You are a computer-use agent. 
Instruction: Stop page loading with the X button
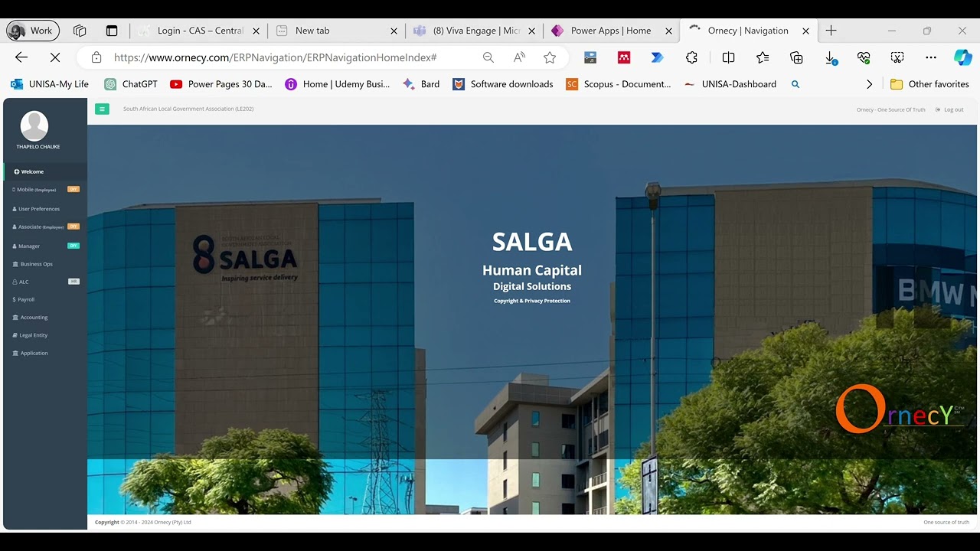pyautogui.click(x=55, y=57)
